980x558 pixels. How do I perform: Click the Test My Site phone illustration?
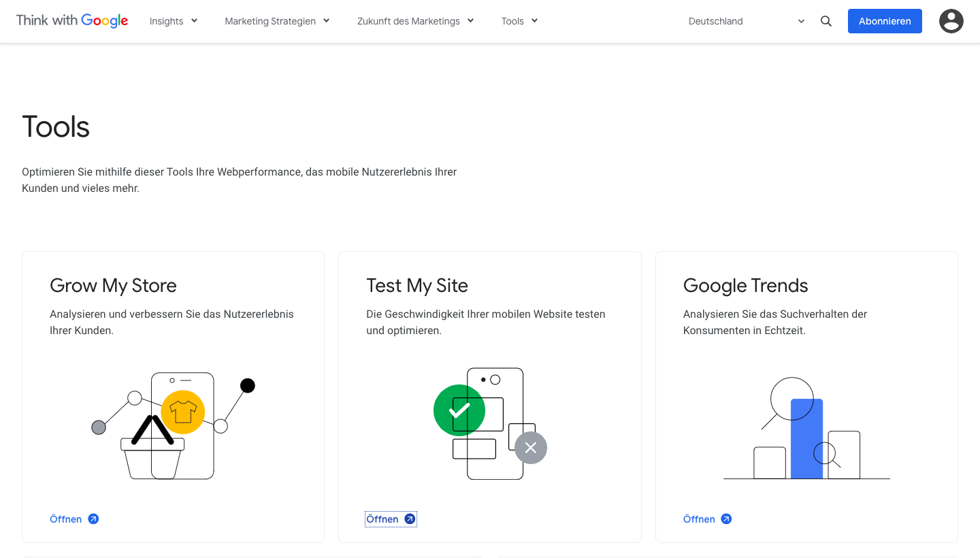(x=490, y=423)
